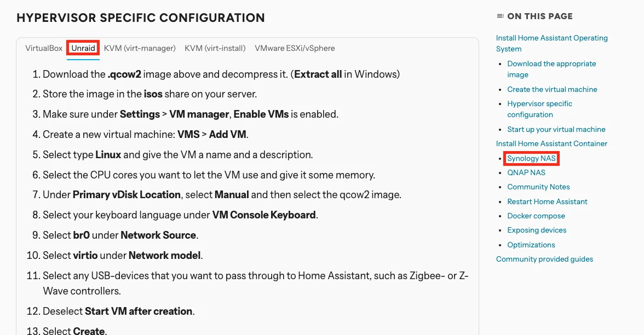Open Community provided guides
644x335 pixels.
(x=544, y=259)
